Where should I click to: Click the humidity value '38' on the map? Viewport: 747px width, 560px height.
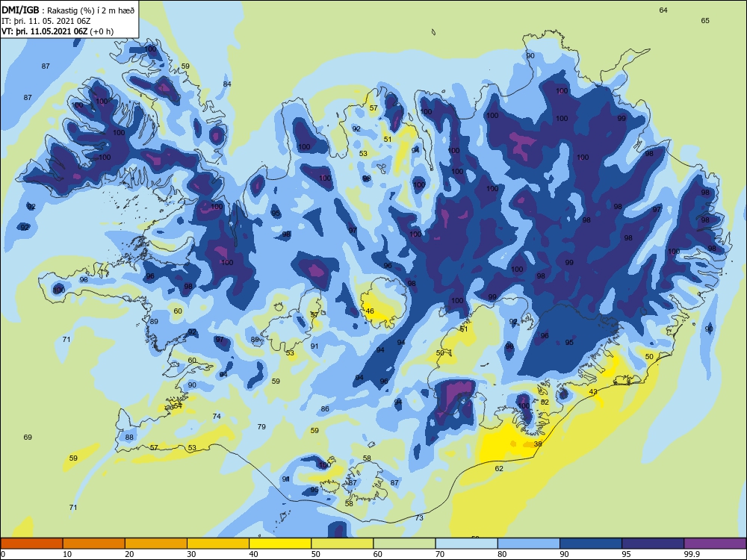[538, 444]
